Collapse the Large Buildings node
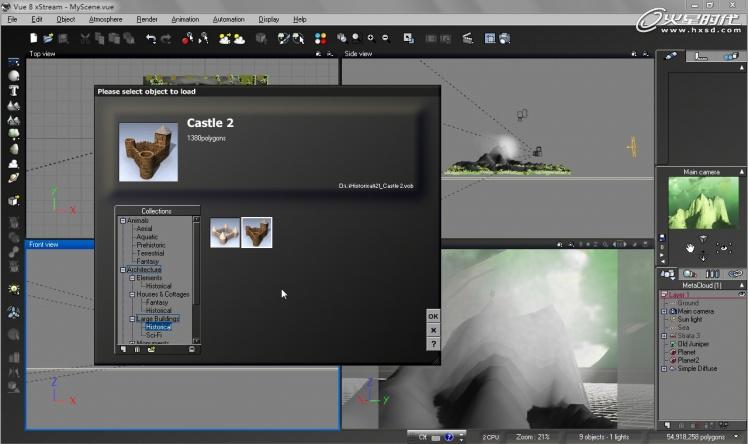 click(132, 319)
